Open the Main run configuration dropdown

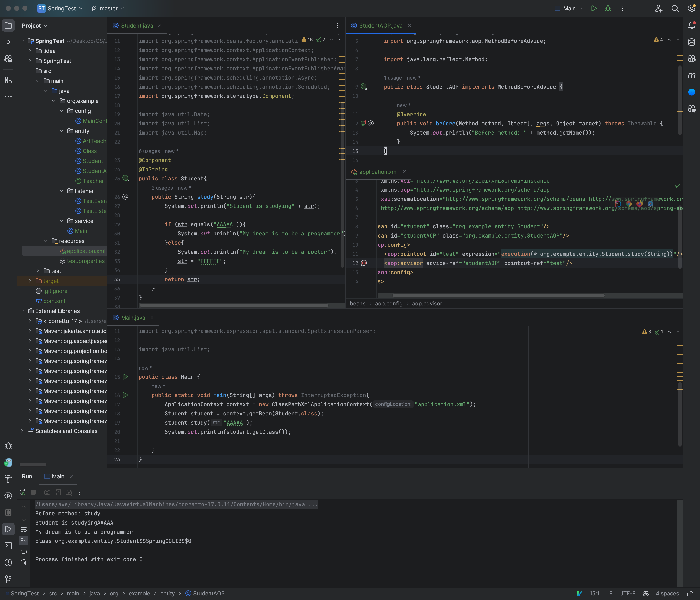568,9
